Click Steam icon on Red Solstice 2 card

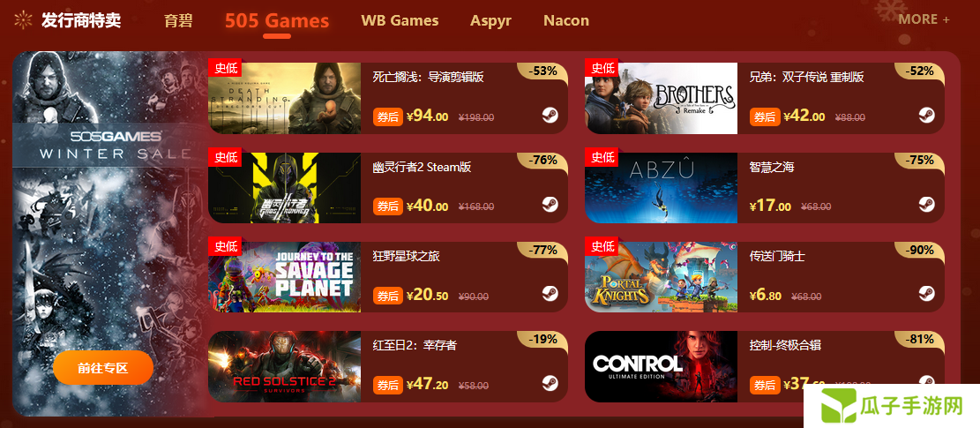pos(550,383)
